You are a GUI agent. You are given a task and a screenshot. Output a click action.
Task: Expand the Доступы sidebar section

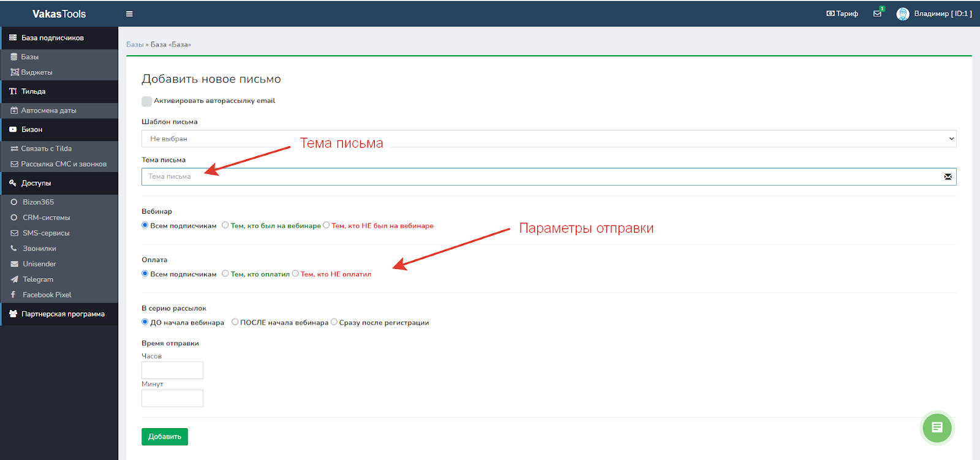coord(36,183)
